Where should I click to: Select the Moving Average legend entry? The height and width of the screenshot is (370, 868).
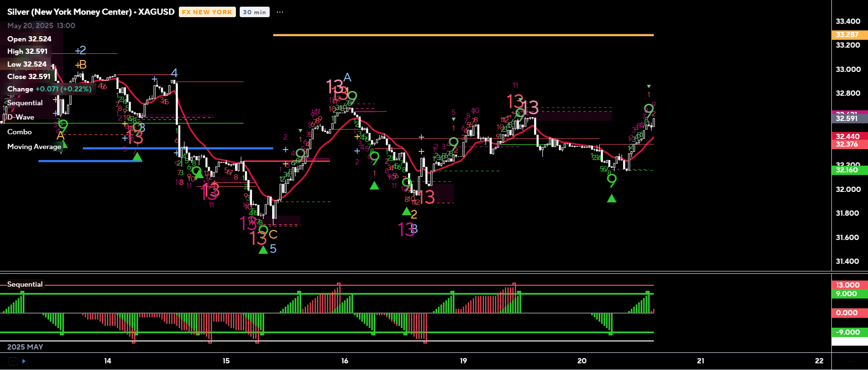pos(34,147)
